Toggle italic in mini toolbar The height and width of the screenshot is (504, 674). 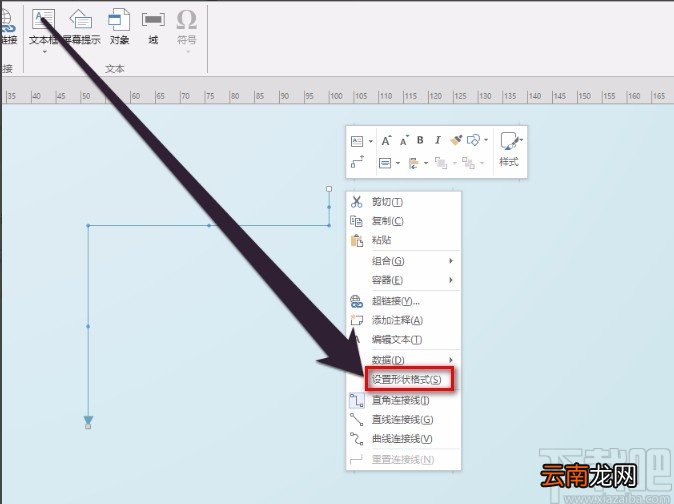point(438,140)
